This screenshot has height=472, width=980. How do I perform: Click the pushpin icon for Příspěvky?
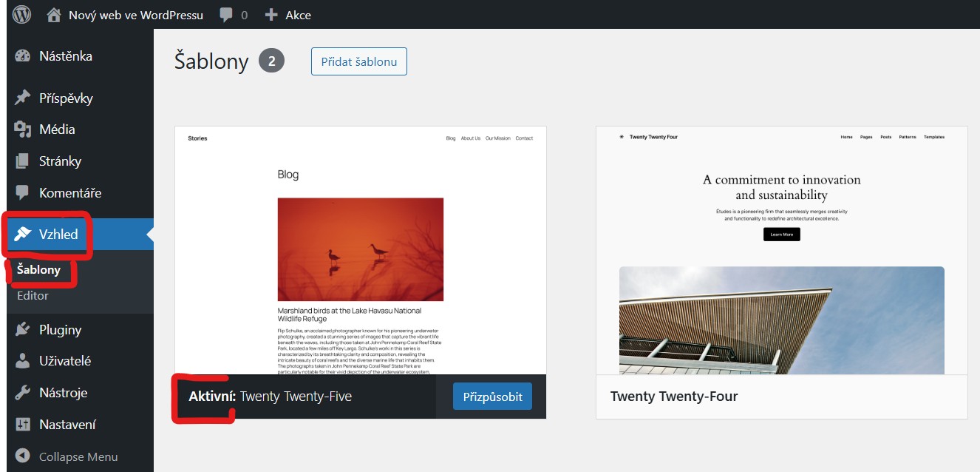tap(23, 98)
